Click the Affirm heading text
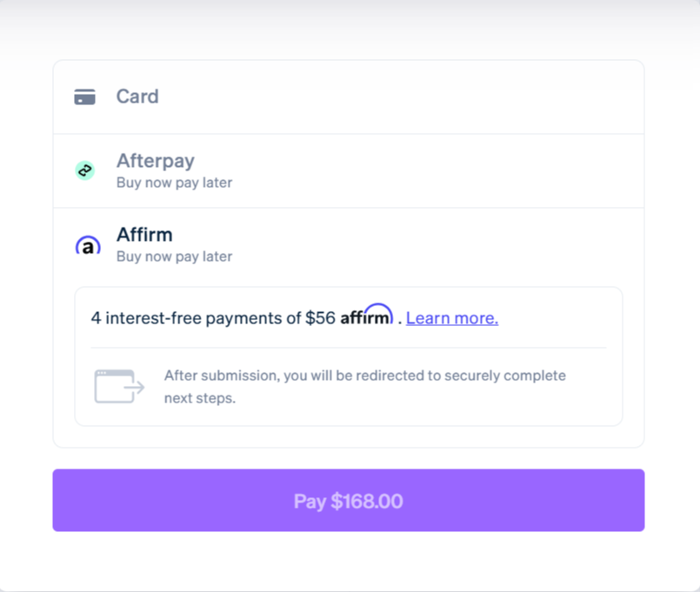 coord(144,235)
